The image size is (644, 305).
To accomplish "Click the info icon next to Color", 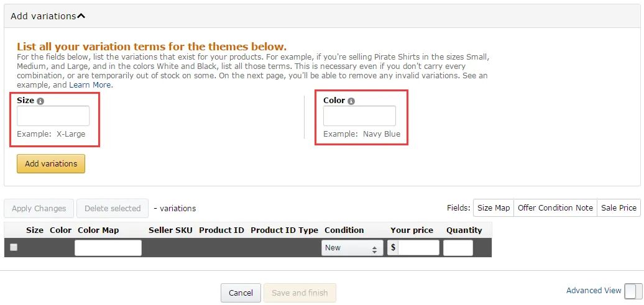I will [x=351, y=101].
